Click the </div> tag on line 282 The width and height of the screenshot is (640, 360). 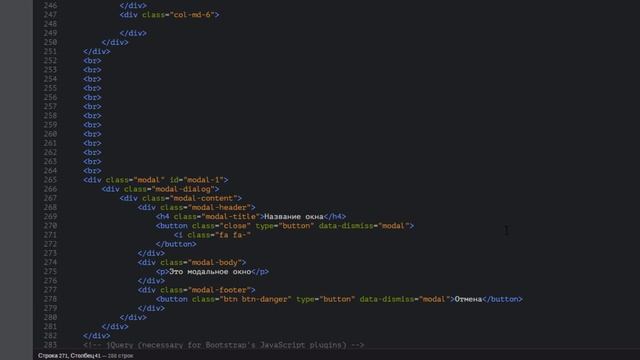(97, 336)
